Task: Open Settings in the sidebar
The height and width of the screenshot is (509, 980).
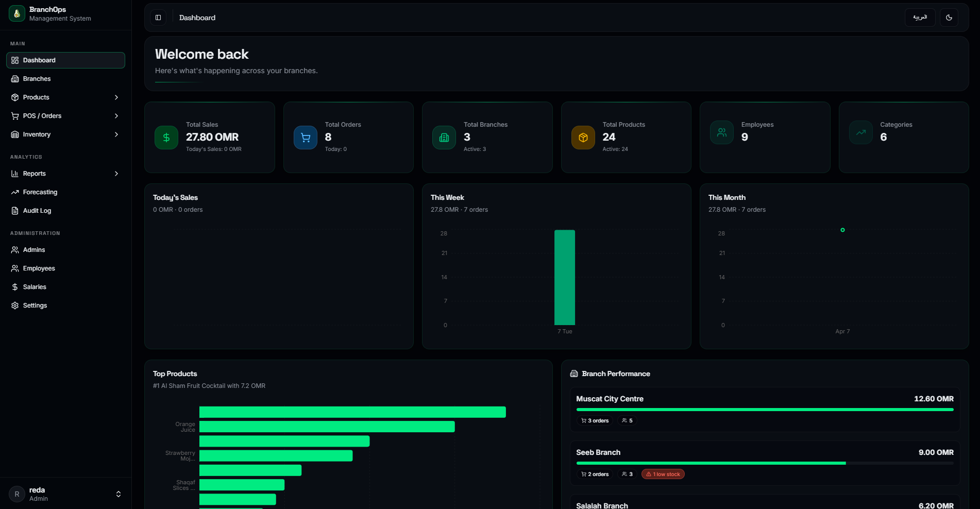Action: pyautogui.click(x=65, y=306)
